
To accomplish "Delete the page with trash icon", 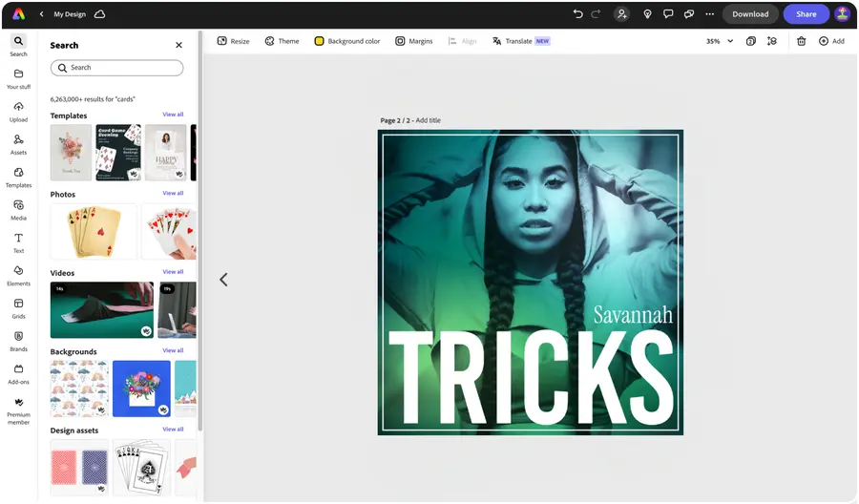I will (x=801, y=41).
